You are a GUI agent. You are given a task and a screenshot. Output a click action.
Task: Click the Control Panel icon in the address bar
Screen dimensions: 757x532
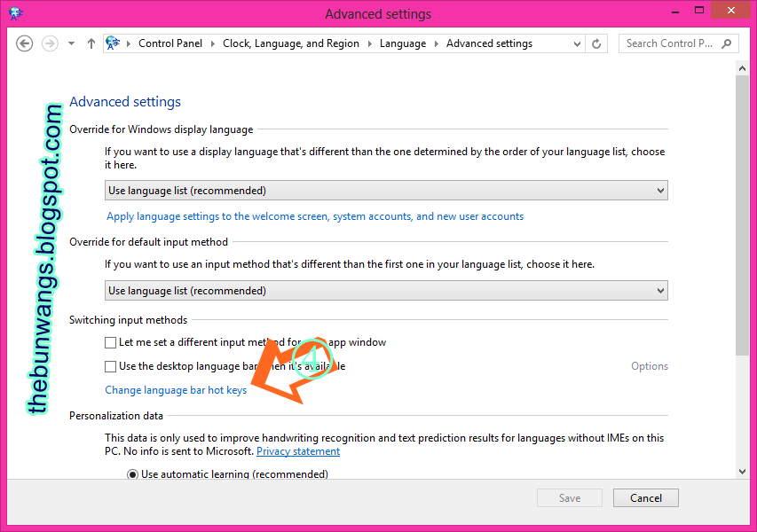tap(112, 43)
